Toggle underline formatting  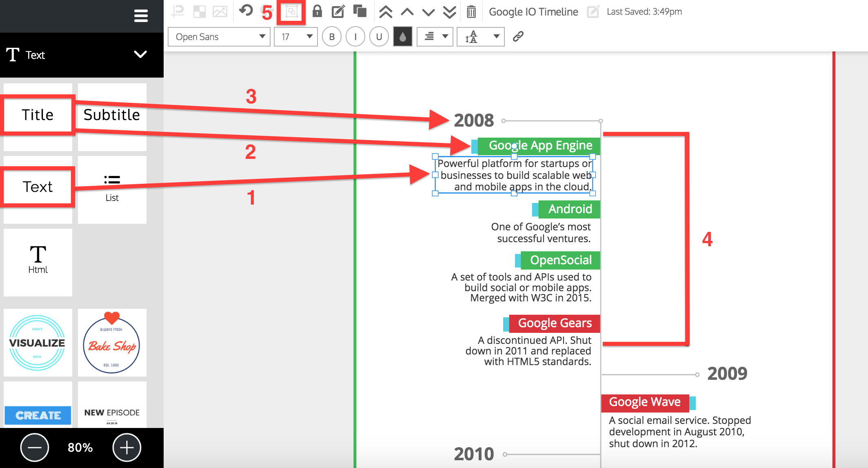379,37
